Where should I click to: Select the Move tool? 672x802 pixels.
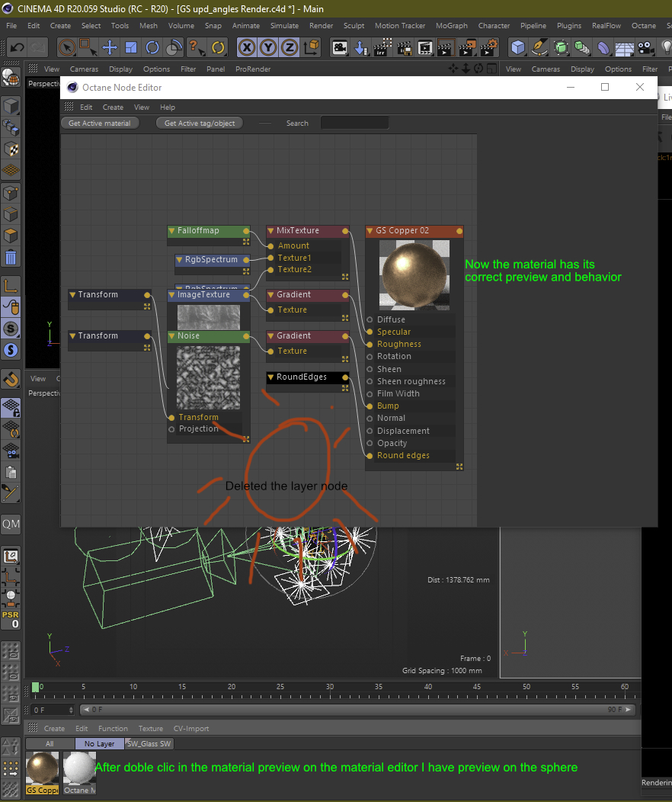click(110, 47)
